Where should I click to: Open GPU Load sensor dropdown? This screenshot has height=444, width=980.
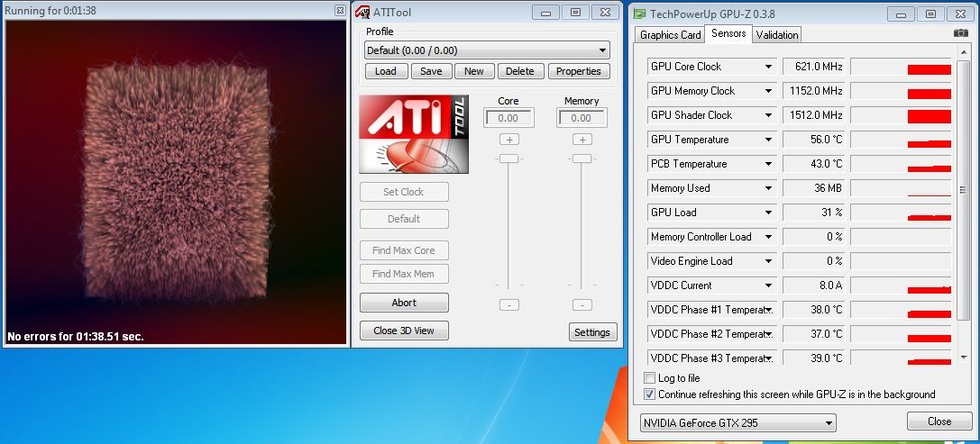click(768, 213)
